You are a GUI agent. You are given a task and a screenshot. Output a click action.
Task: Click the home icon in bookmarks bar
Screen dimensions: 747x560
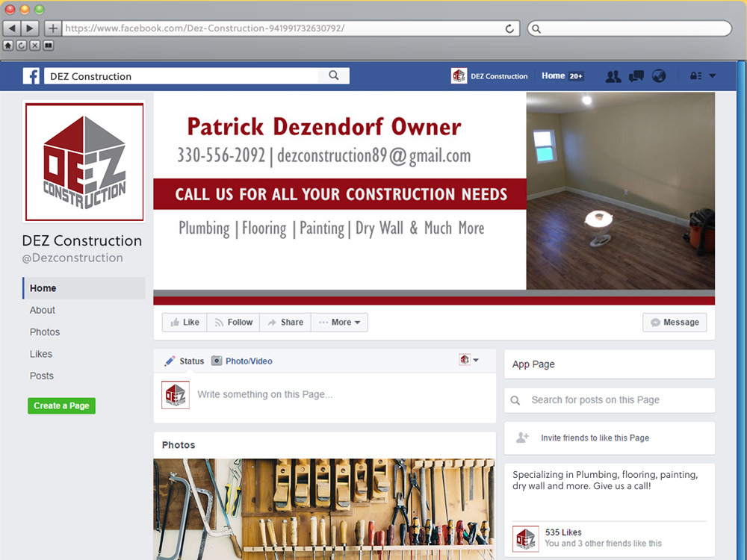(8, 46)
